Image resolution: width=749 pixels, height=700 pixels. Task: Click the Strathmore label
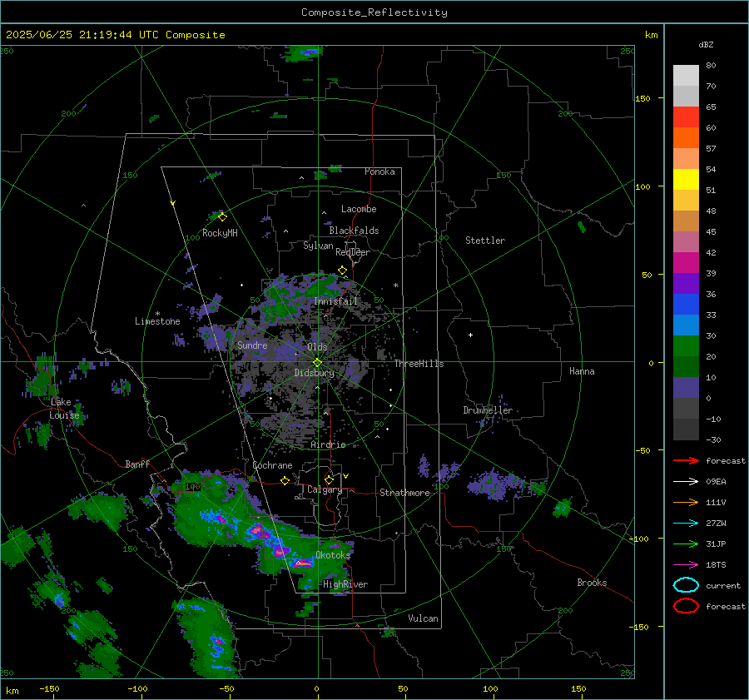pos(404,493)
